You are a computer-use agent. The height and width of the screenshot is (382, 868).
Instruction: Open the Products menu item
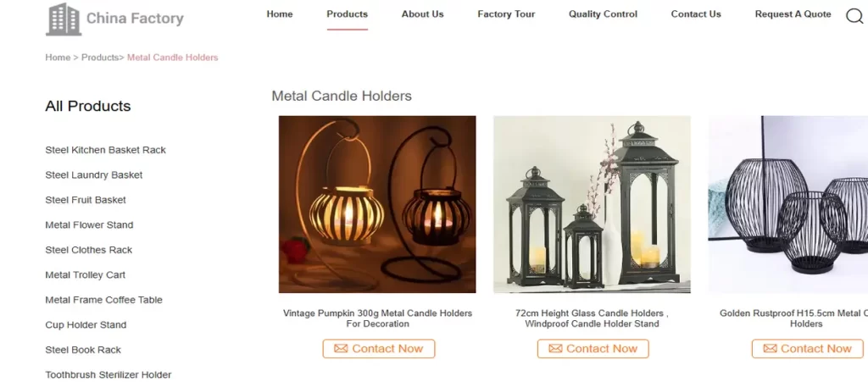[347, 14]
